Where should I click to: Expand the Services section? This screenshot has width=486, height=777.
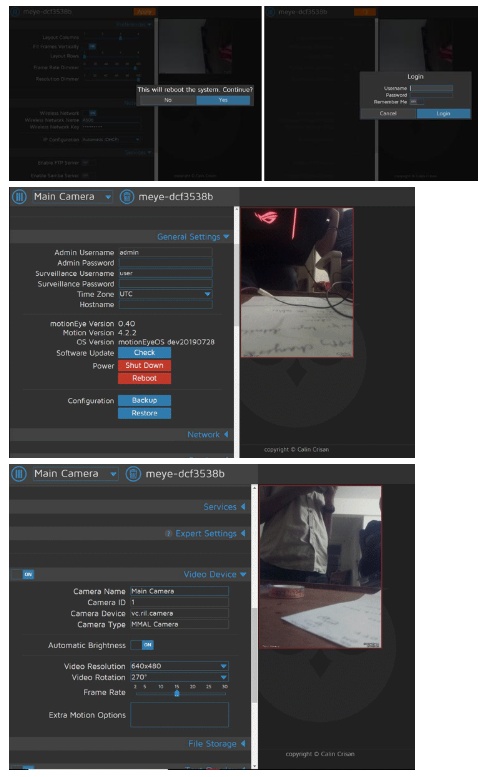[224, 507]
